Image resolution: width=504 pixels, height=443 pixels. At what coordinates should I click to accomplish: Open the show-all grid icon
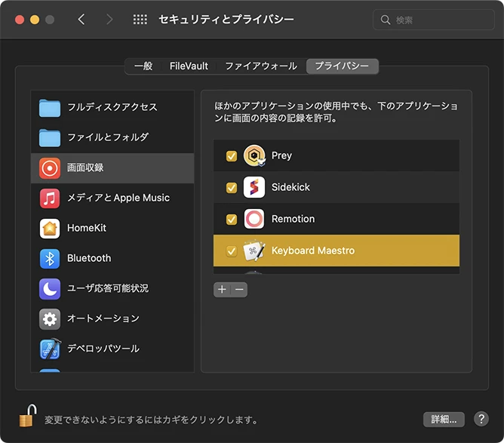[x=140, y=20]
